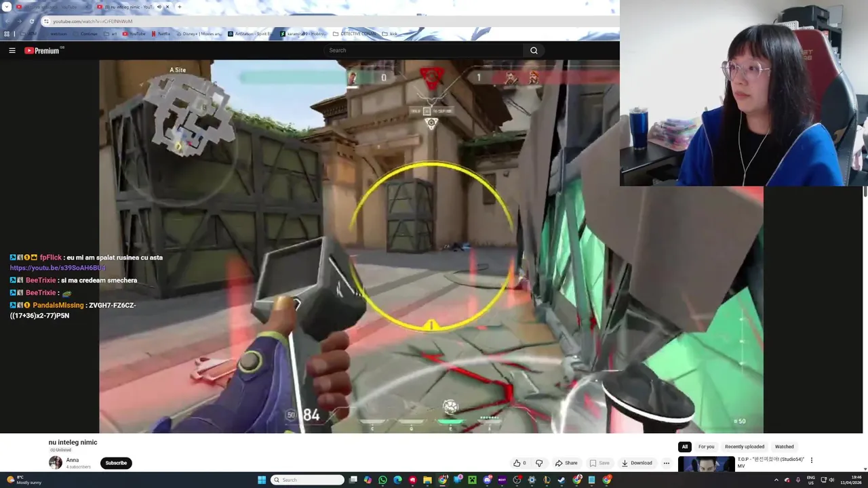Open options for the T.O.P video
Viewport: 868px width, 488px height.
tap(812, 460)
